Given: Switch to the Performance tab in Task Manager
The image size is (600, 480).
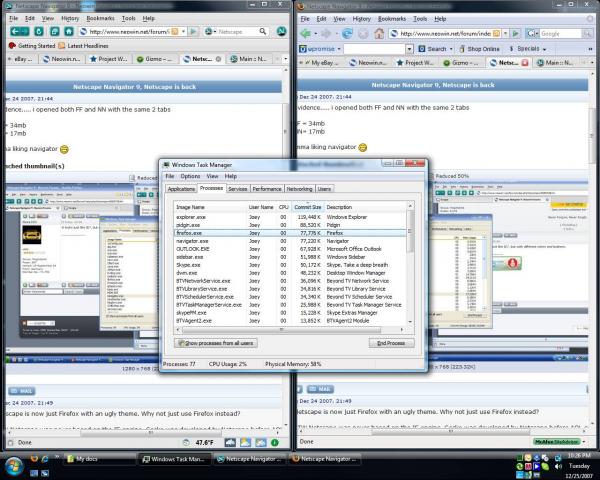Looking at the screenshot, I should click(x=267, y=189).
